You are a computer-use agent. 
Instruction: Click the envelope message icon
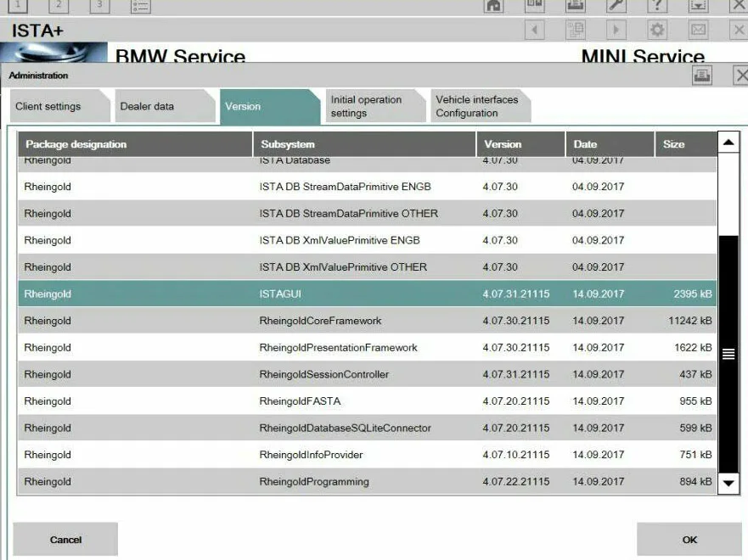[x=698, y=30]
